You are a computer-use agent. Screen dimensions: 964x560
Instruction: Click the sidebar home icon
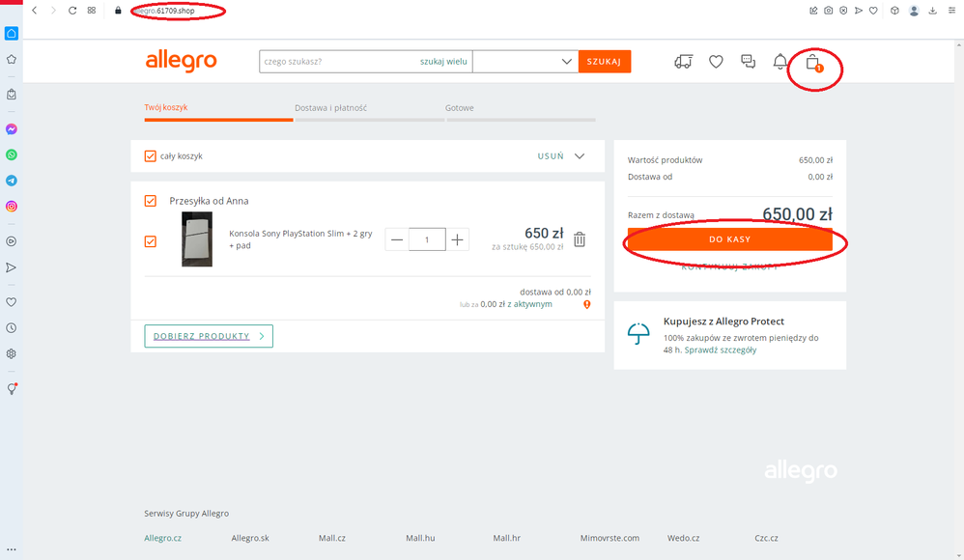11,33
